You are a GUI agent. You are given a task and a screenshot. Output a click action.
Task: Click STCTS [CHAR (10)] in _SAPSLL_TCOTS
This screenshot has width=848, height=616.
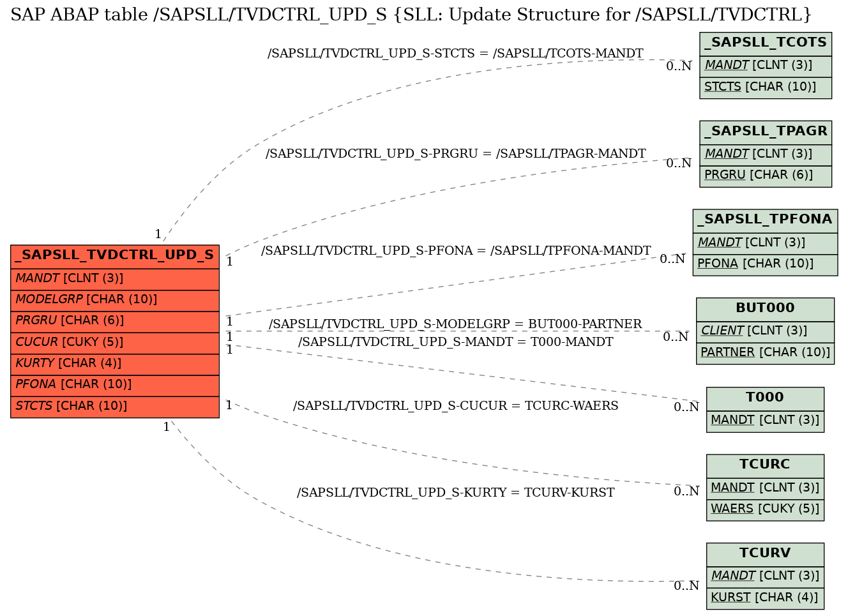pyautogui.click(x=766, y=87)
